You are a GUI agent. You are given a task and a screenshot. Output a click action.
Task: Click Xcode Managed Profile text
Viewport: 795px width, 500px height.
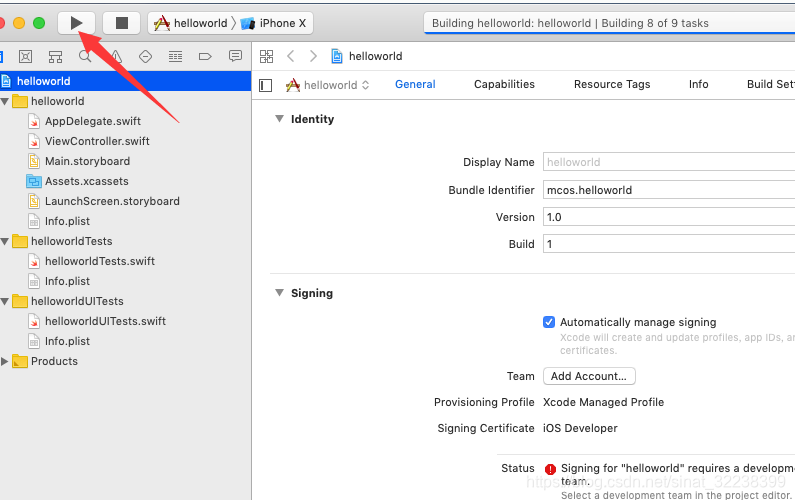(x=603, y=402)
